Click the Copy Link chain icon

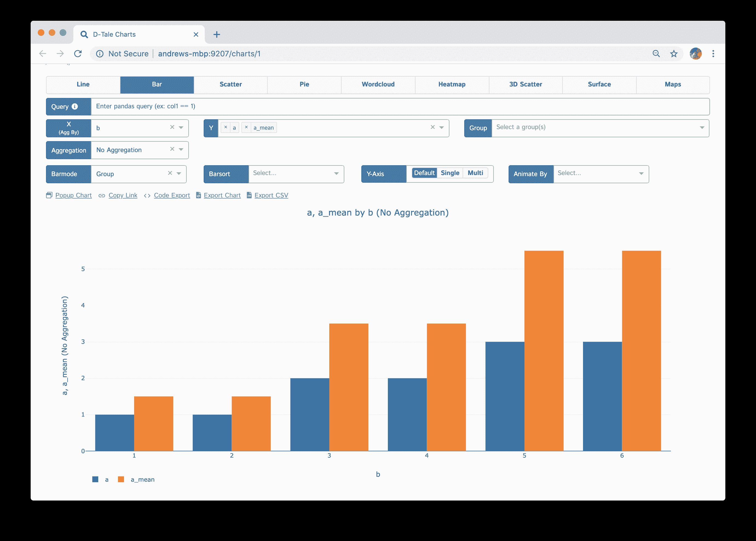click(x=102, y=196)
